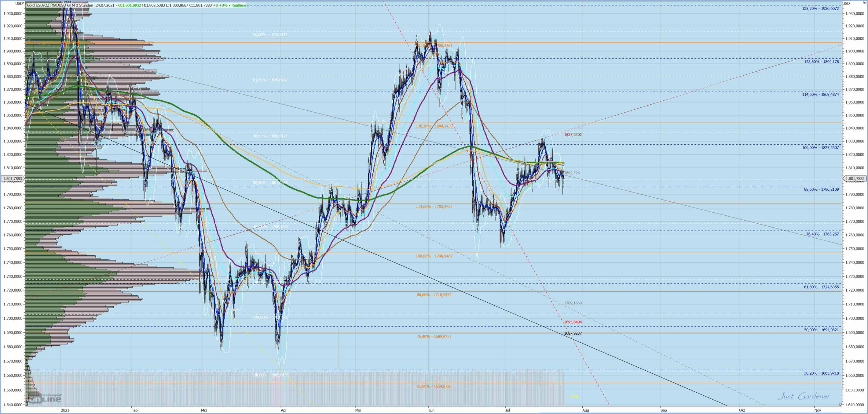Click the 2021 label on time axis
This screenshot has height=414, width=868.
pyautogui.click(x=65, y=410)
